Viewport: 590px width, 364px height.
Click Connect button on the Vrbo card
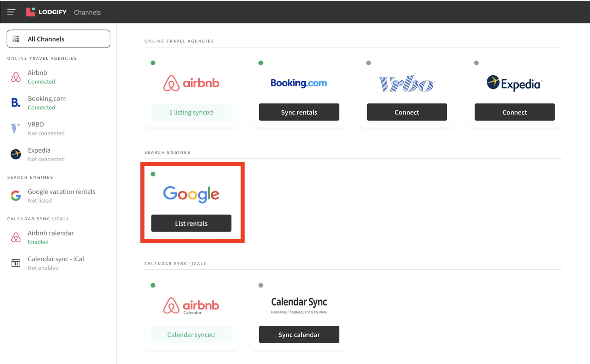pyautogui.click(x=407, y=112)
